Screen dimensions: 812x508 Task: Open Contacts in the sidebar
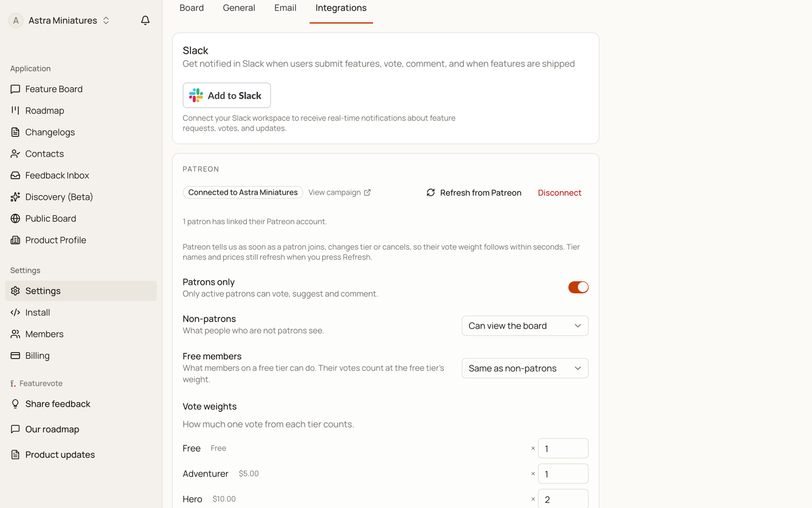click(81, 153)
